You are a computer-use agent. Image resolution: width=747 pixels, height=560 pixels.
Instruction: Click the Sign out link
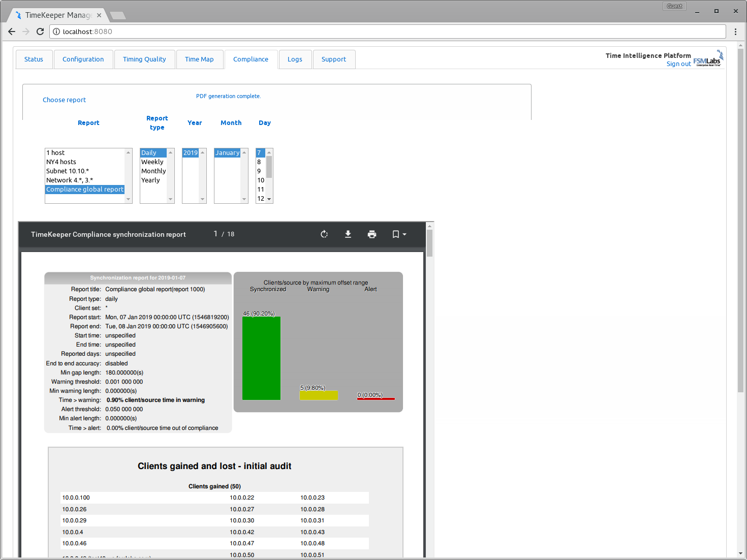click(678, 64)
